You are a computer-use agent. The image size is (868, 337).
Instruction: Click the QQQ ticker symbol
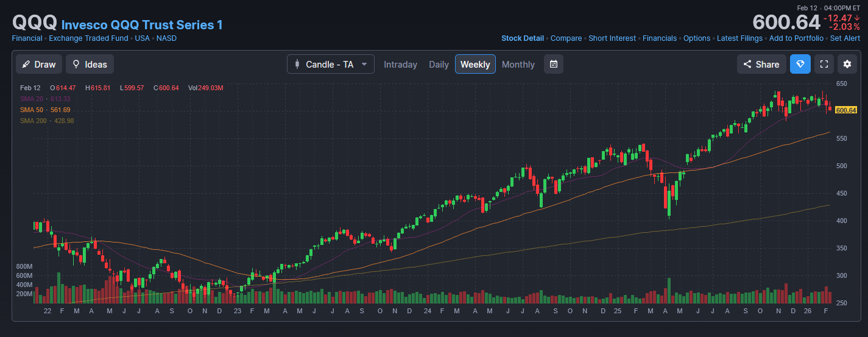(x=35, y=23)
